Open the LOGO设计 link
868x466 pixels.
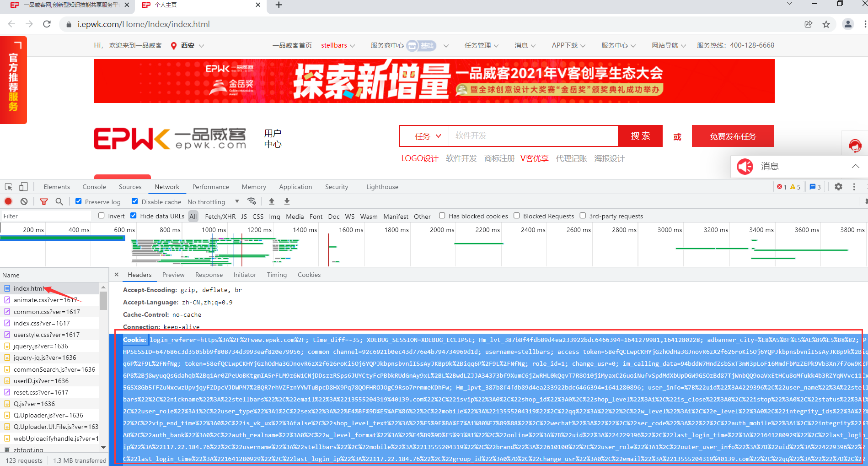(x=420, y=158)
